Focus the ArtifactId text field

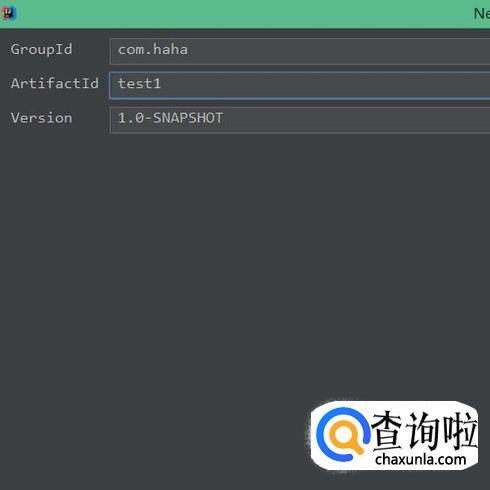300,85
